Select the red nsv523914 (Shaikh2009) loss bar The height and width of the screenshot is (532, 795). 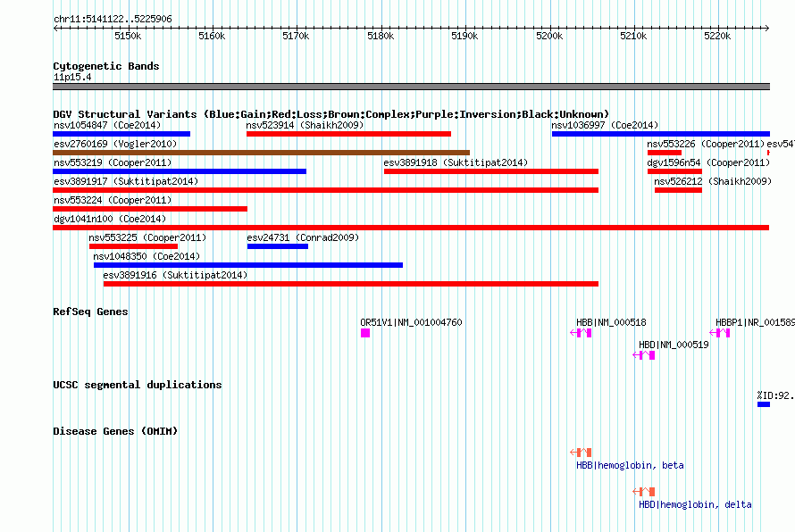tap(348, 134)
